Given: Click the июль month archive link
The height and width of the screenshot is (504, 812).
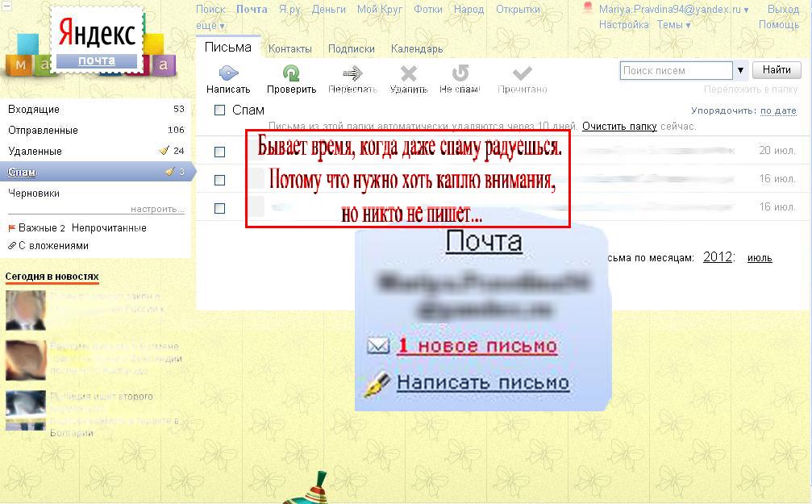Looking at the screenshot, I should tap(760, 257).
